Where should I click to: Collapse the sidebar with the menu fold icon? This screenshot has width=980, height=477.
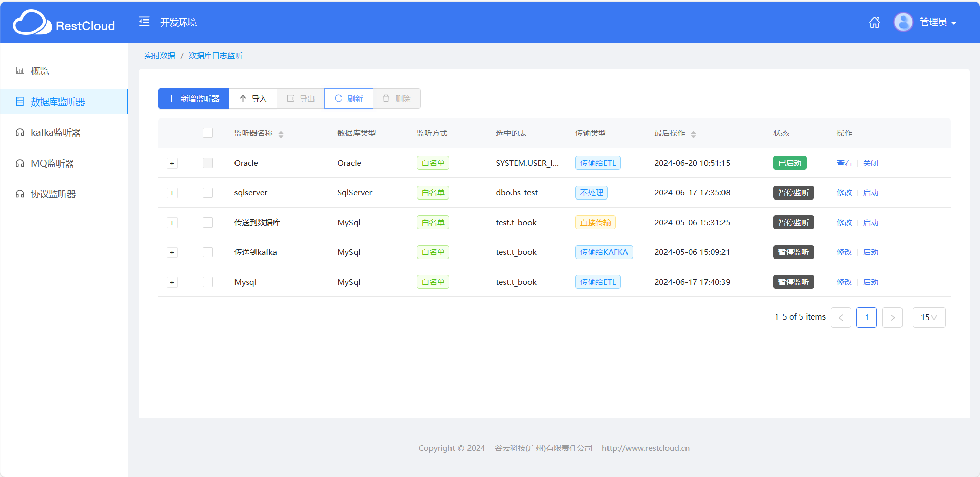point(144,22)
